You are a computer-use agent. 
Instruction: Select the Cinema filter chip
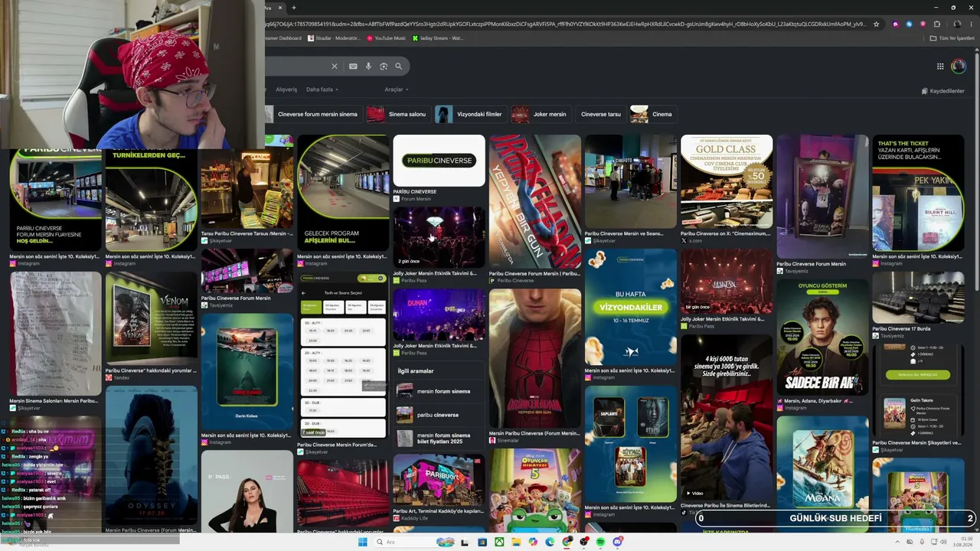tap(652, 114)
